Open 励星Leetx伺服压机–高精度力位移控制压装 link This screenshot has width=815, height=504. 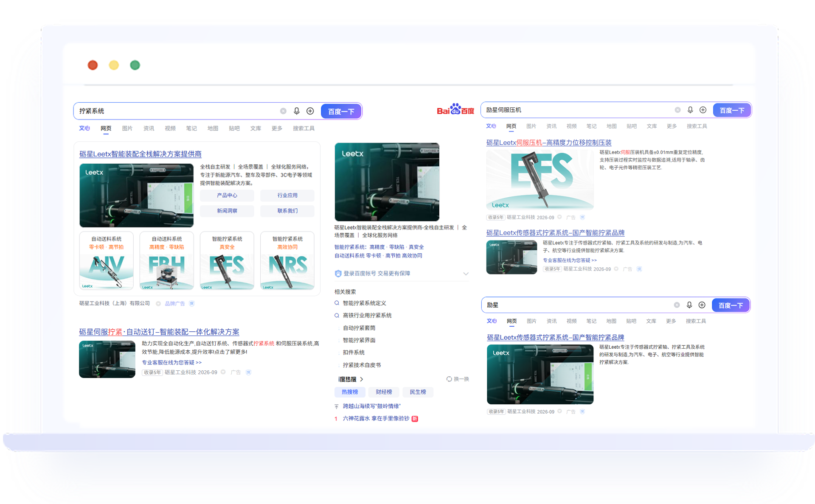coord(549,143)
